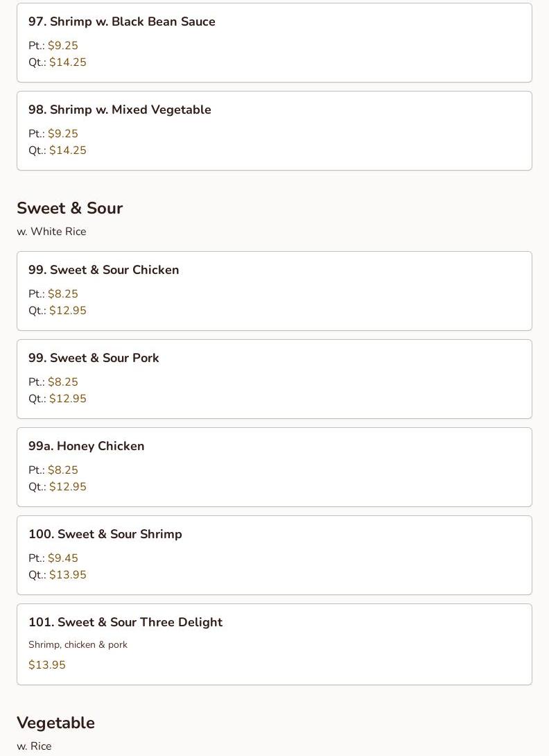Choose the $9.45 pint Sweet & Sour Shrimp
Viewport: 549px width, 756px height.
[63, 558]
